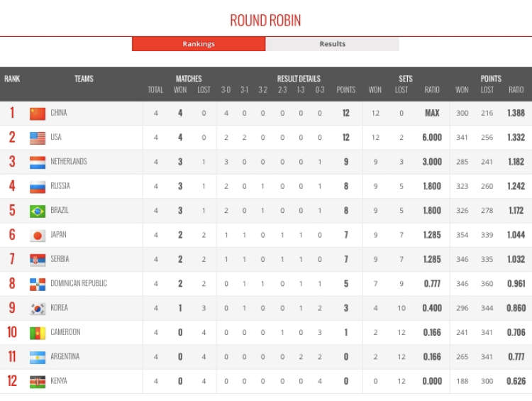Image resolution: width=532 pixels, height=401 pixels.
Task: Click the Cameroon flag icon
Action: [38, 333]
